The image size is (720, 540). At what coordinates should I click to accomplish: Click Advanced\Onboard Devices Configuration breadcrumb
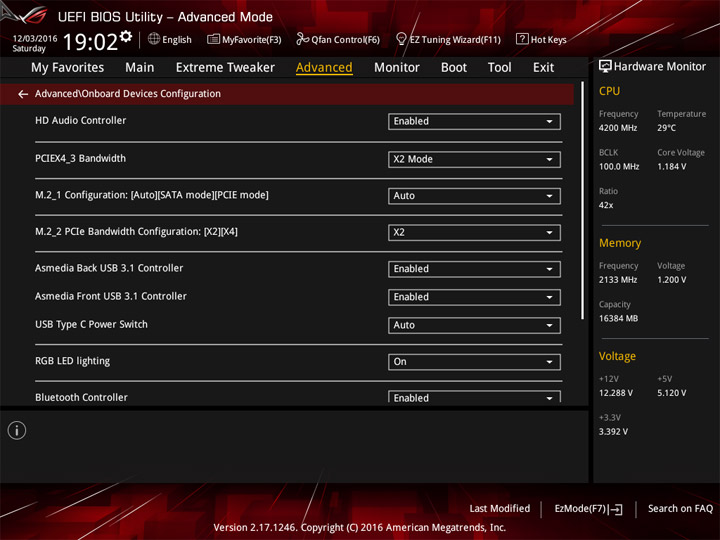128,94
